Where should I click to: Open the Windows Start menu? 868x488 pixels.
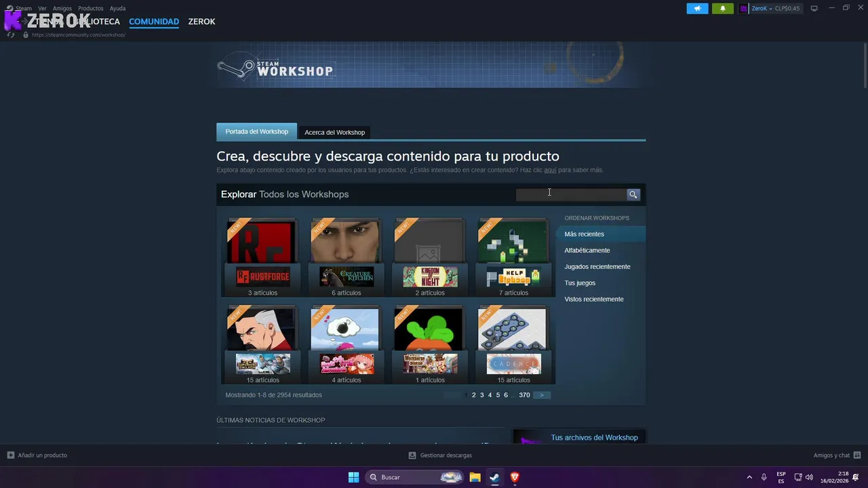354,477
